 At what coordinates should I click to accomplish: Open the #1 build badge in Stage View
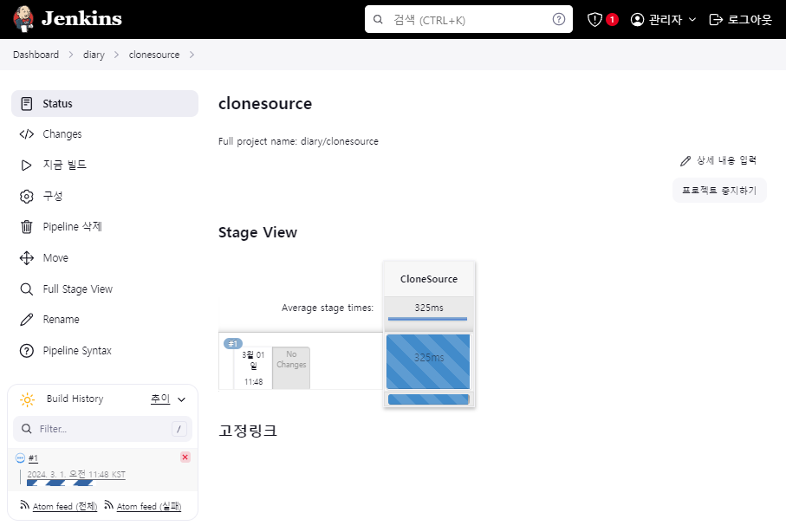tap(232, 343)
